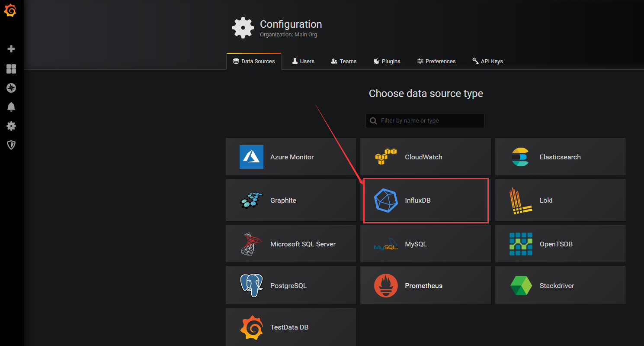This screenshot has width=644, height=346.
Task: Click the Elasticsearch logo icon
Action: (520, 157)
